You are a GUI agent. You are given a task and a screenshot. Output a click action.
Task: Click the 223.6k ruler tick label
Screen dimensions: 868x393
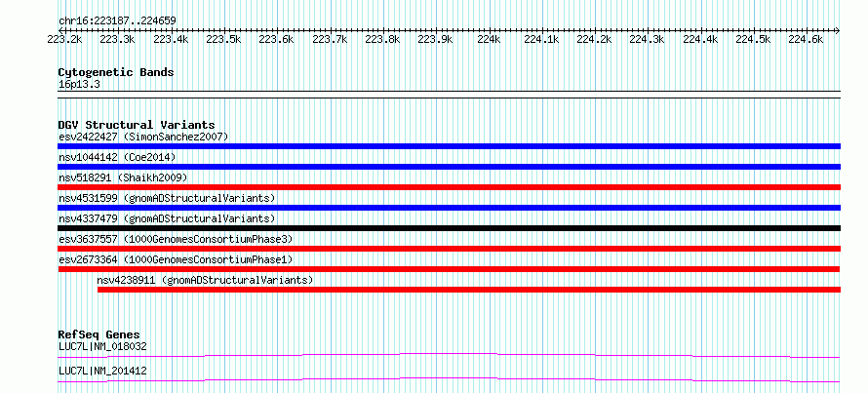277,39
